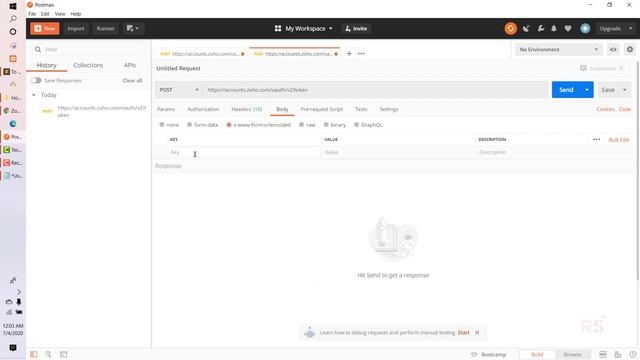The image size is (640, 360).
Task: Click the Runner button
Action: [x=105, y=29]
